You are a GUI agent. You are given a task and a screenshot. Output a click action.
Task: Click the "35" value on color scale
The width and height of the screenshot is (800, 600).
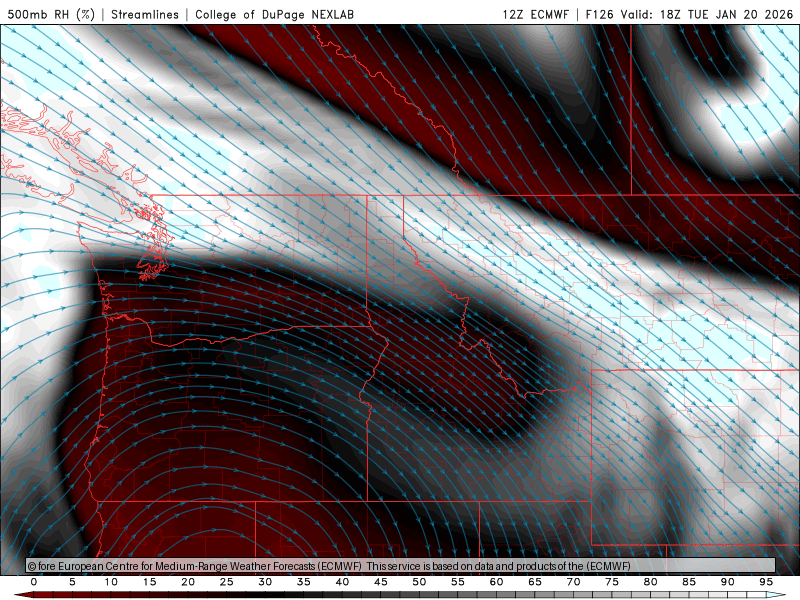pyautogui.click(x=304, y=582)
